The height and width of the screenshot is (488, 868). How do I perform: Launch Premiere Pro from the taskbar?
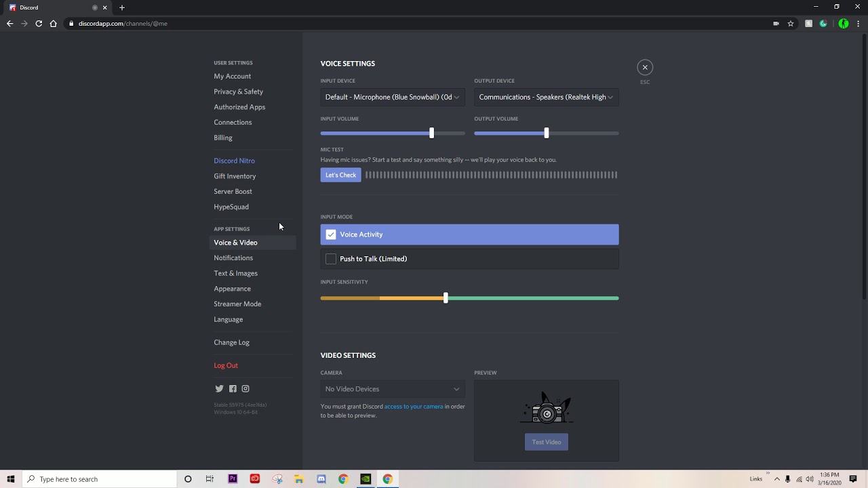pos(233,479)
